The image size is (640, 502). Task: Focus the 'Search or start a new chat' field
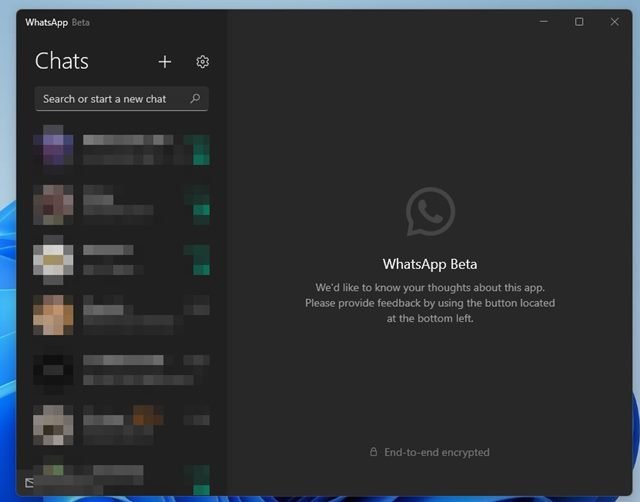tap(110, 99)
